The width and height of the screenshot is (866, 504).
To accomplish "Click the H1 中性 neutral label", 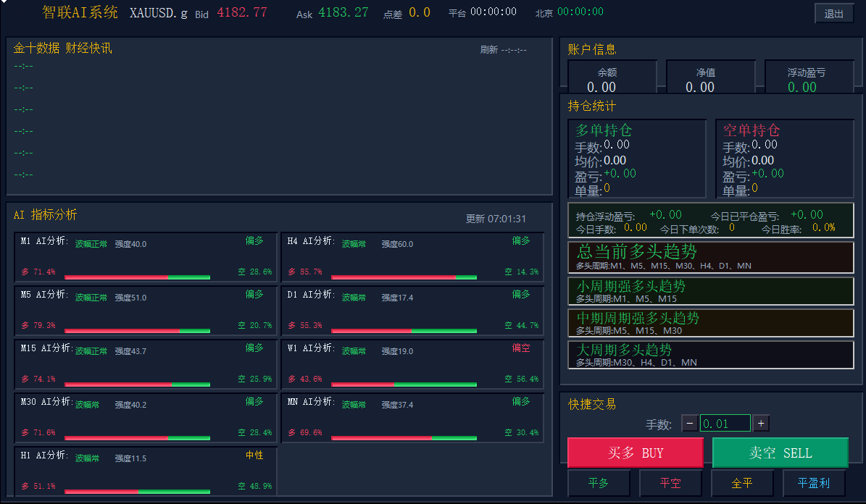I will (x=254, y=455).
